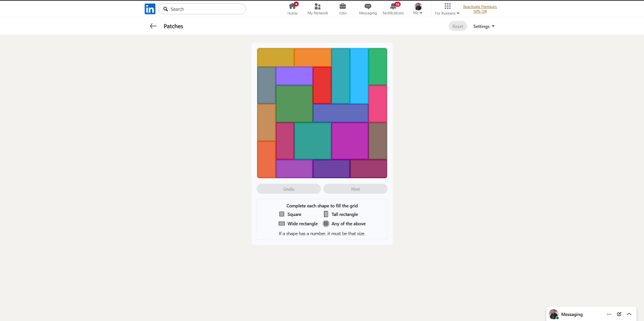Focus the Search input field
Viewport: 644px width, 321px height.
[x=202, y=9]
